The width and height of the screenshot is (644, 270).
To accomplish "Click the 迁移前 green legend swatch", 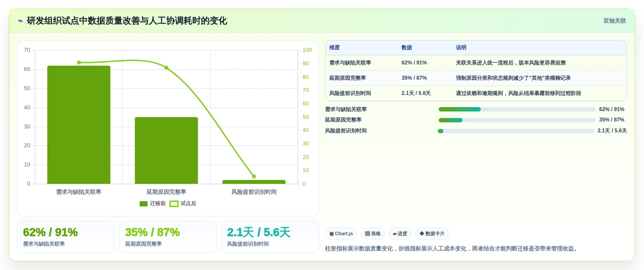I will tap(144, 204).
